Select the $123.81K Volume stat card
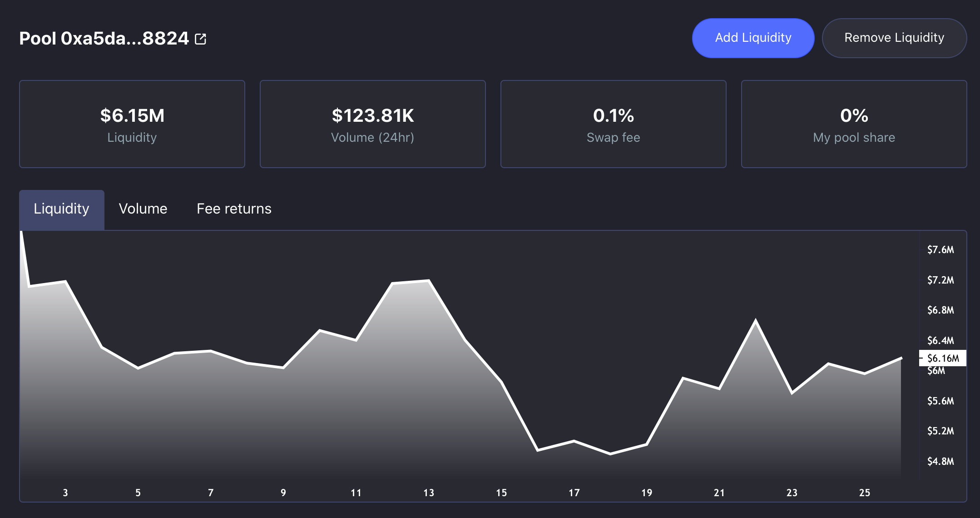 [x=372, y=124]
